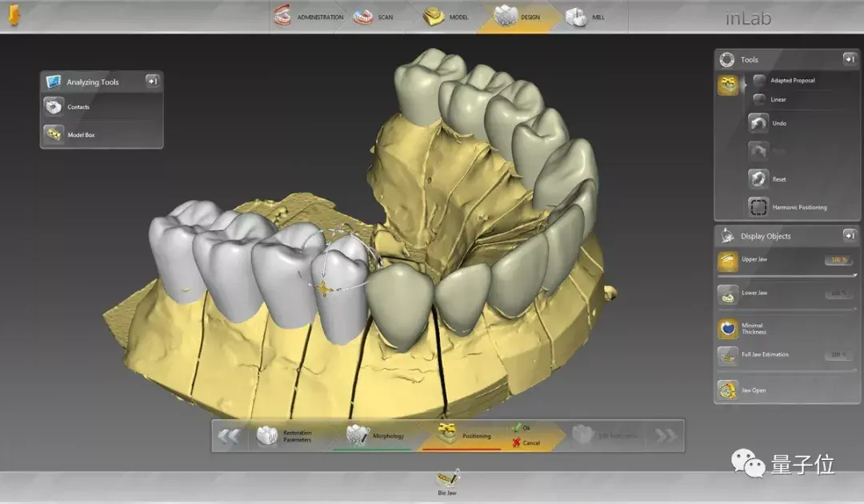The height and width of the screenshot is (504, 864).
Task: Click the greyed-out Edit Restoration step
Action: pos(605,436)
